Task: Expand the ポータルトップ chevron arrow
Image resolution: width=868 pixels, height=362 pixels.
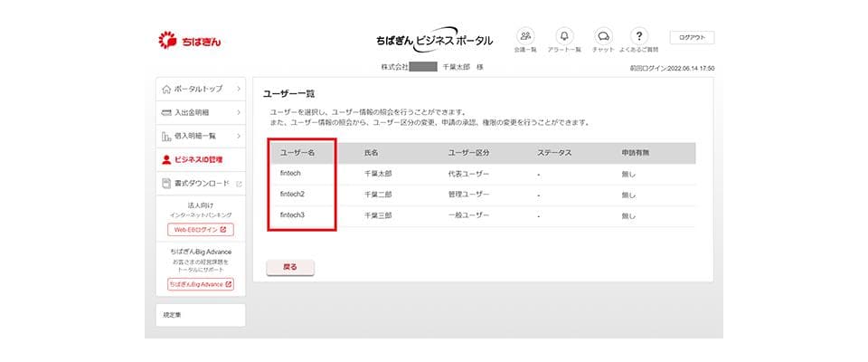Action: click(238, 89)
